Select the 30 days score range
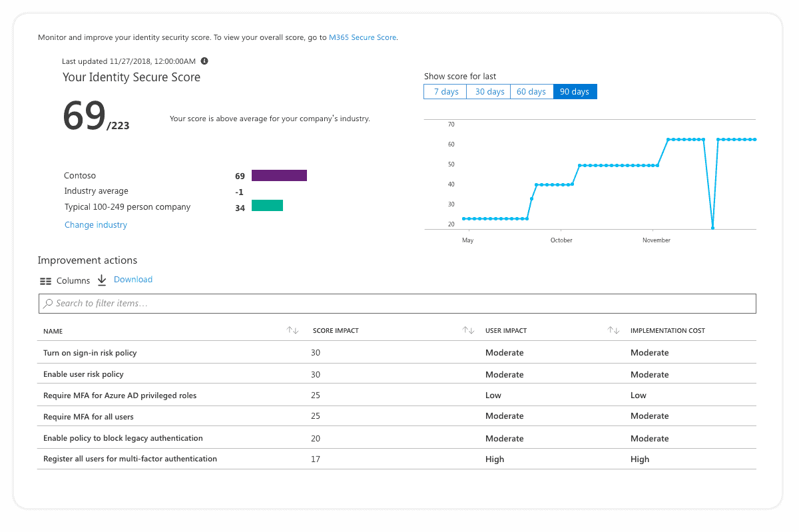The height and width of the screenshot is (532, 799). pyautogui.click(x=488, y=91)
